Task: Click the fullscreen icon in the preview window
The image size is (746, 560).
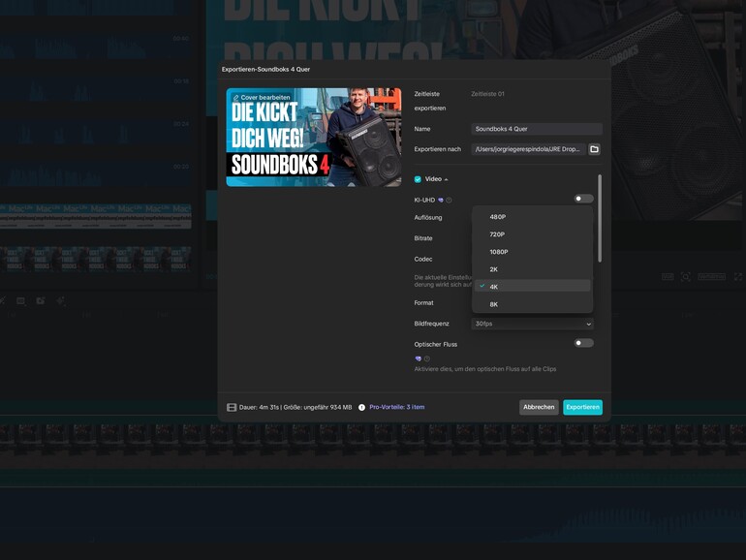Action: point(738,277)
